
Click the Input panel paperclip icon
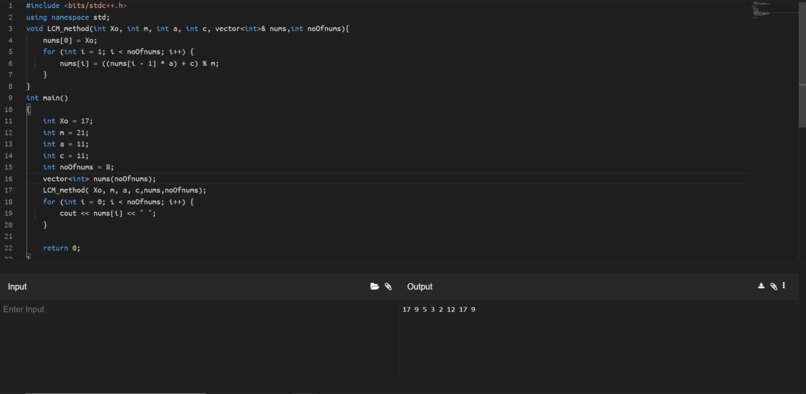coord(388,286)
